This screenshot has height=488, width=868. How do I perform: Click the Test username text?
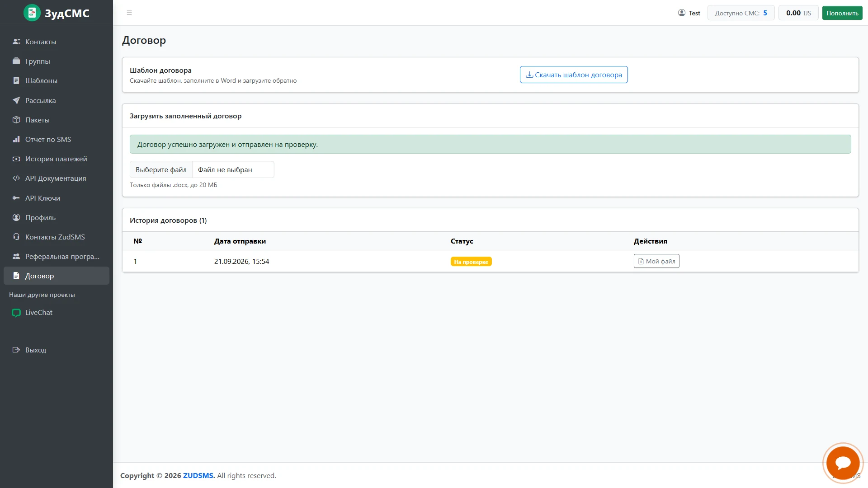pos(694,13)
